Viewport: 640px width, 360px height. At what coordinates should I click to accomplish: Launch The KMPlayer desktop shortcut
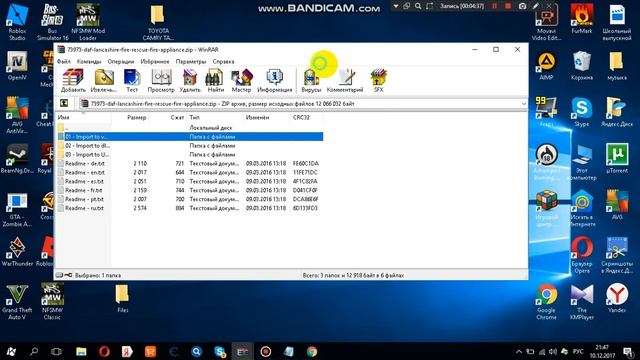(x=582, y=301)
